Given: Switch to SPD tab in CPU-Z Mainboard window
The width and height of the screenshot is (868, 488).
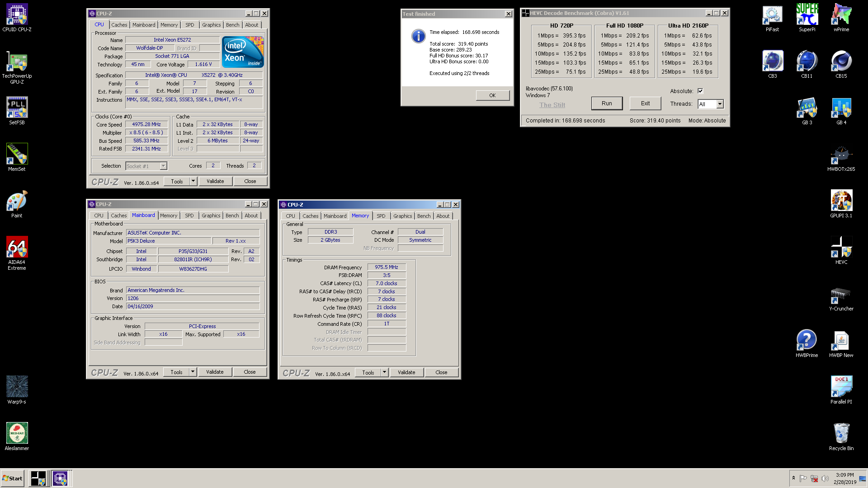Looking at the screenshot, I should 189,216.
